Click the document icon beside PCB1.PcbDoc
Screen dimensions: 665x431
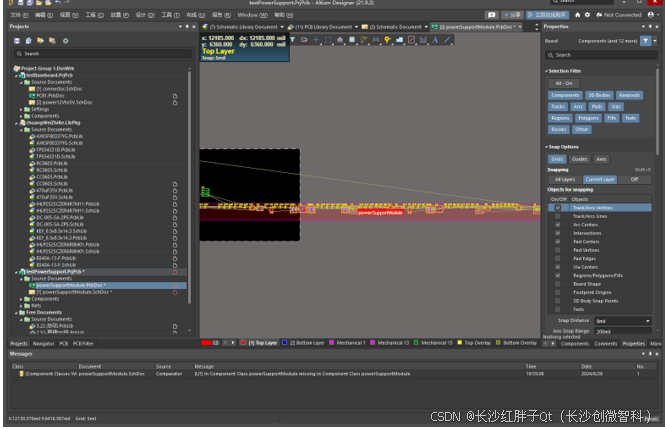click(x=174, y=95)
